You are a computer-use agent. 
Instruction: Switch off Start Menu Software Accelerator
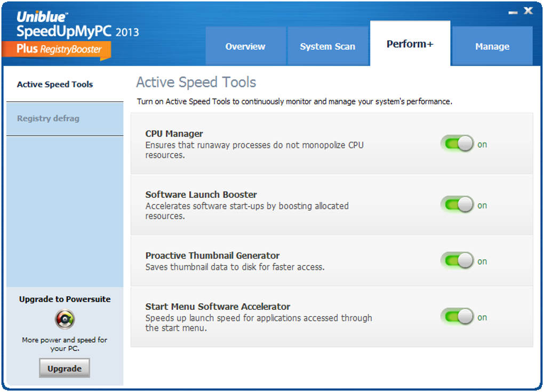[x=457, y=317]
